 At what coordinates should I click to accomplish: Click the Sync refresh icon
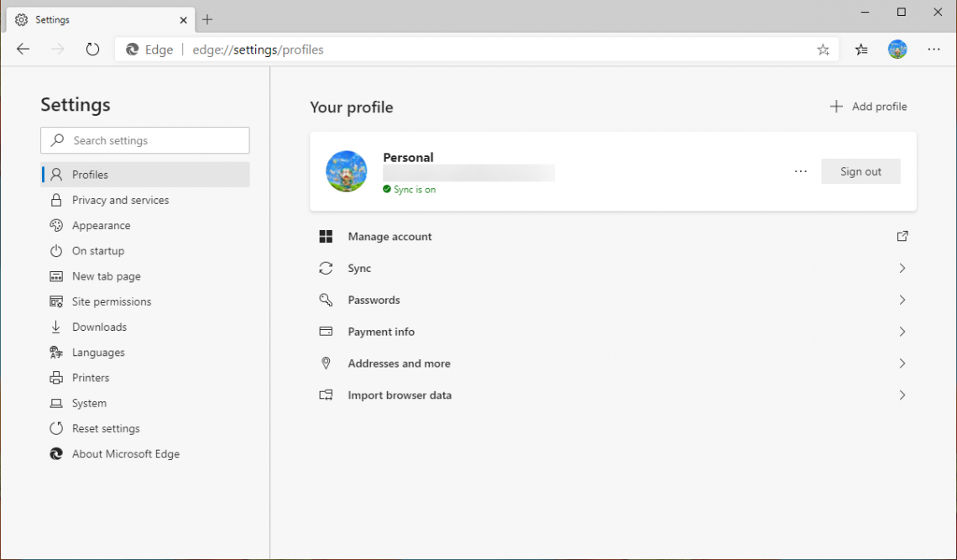point(326,268)
